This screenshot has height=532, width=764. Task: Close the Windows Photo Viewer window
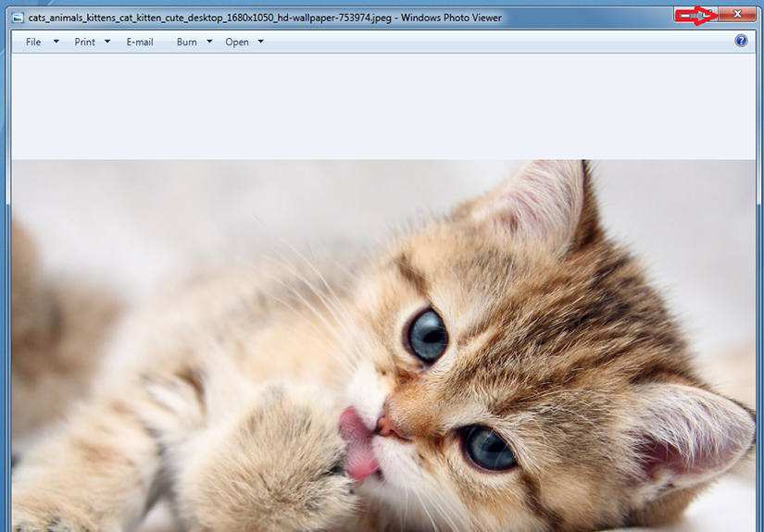point(737,14)
